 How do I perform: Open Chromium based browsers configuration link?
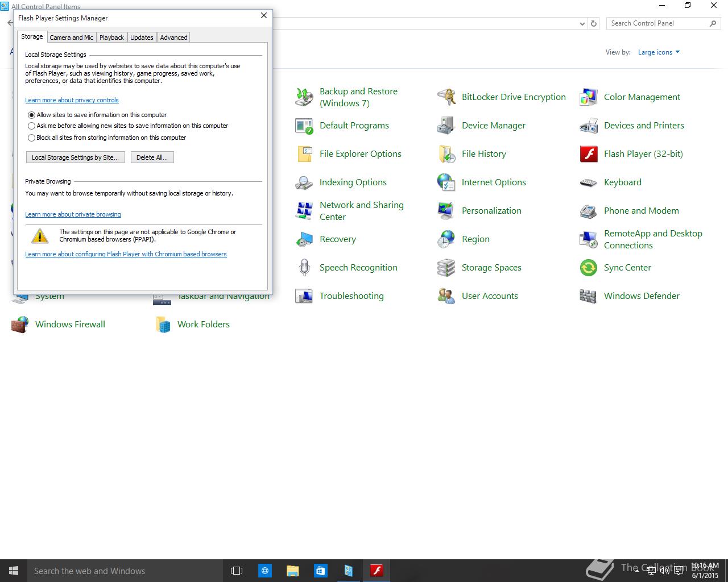(x=126, y=254)
